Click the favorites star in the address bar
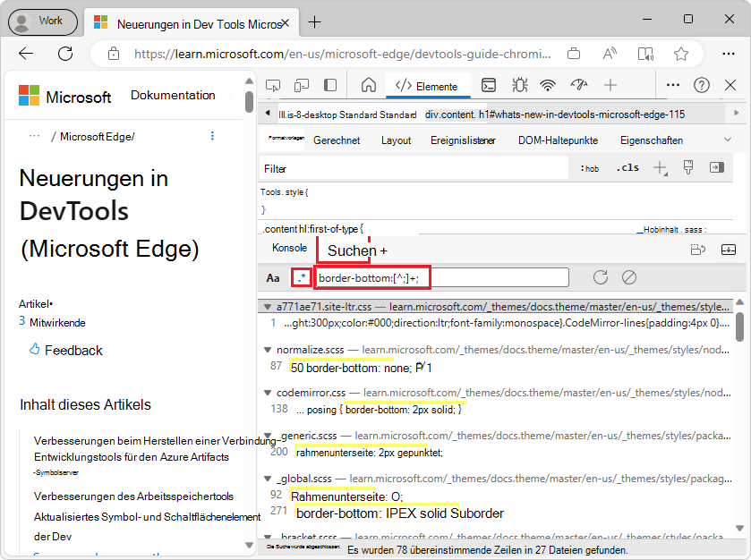 pos(681,54)
